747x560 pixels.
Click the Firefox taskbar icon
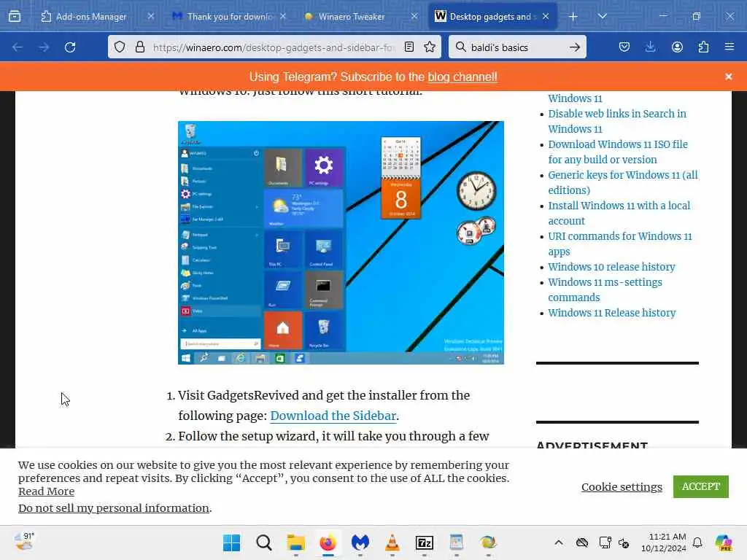click(x=328, y=542)
